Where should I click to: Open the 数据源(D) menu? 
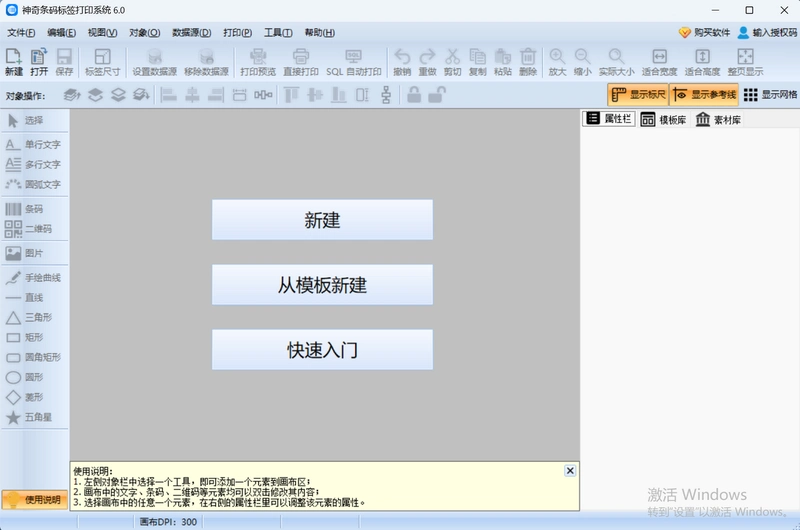tap(191, 33)
